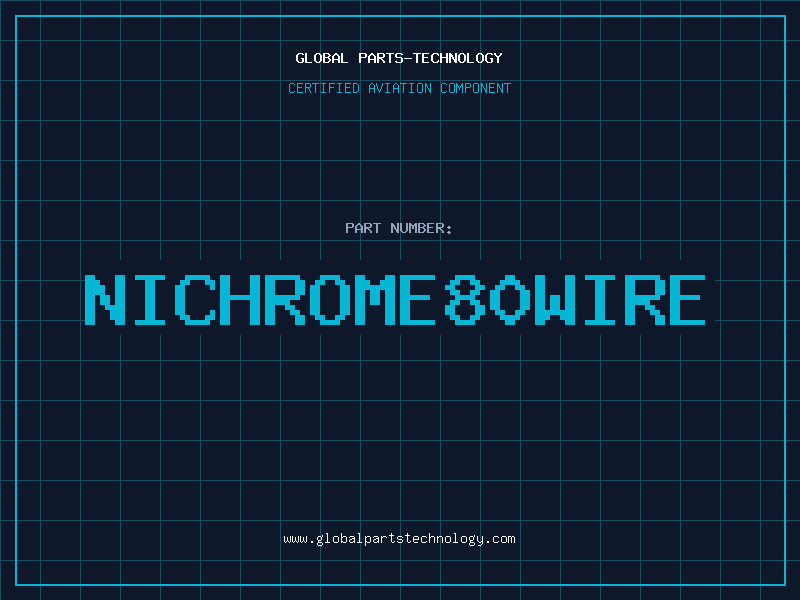Select the CERTIFIED AVIATION COMPONENT subtitle
800x600 pixels.
[399, 89]
